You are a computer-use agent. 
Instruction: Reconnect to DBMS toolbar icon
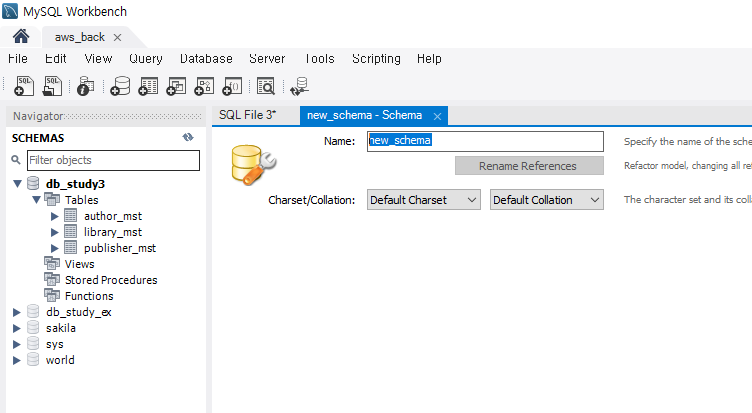(x=300, y=86)
